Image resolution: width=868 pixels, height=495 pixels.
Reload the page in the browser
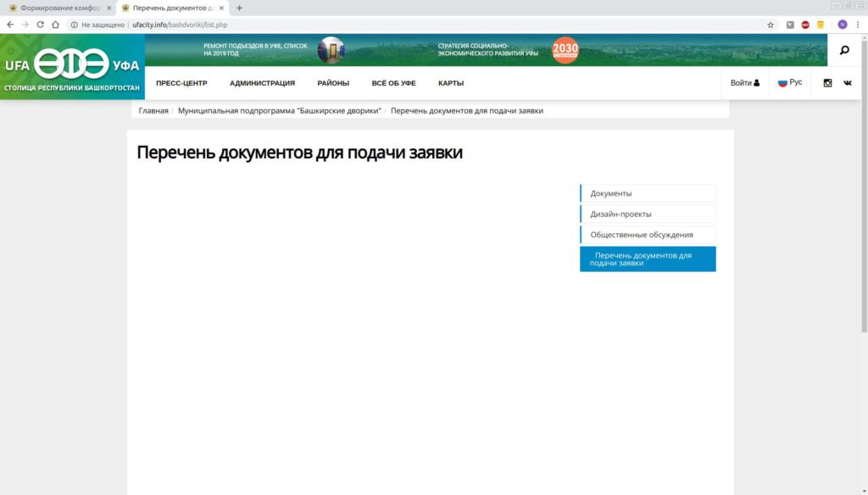[x=40, y=25]
